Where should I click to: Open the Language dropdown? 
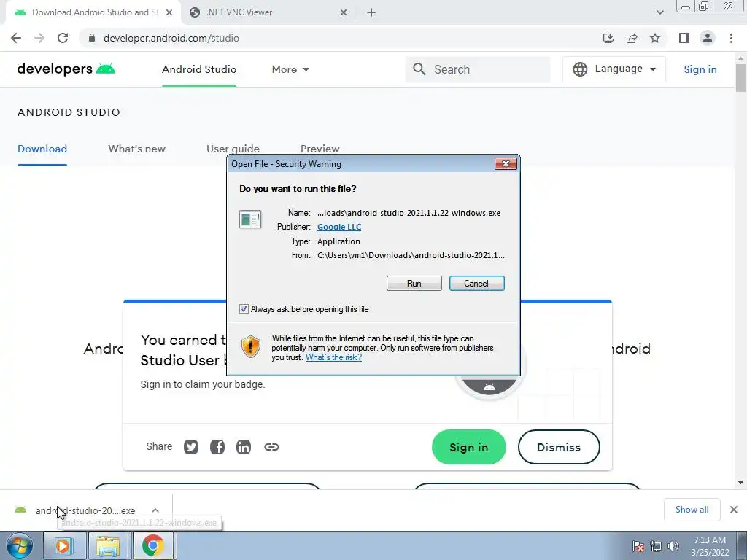(614, 69)
